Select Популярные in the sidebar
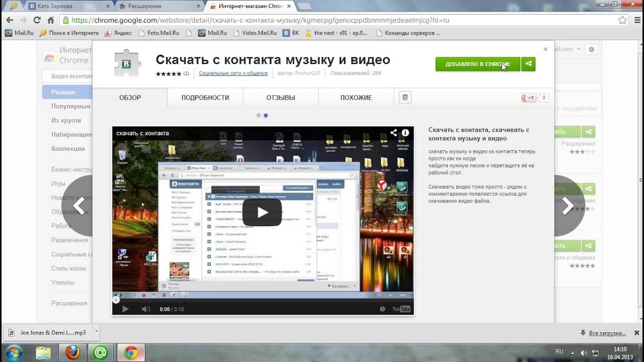The image size is (644, 362). coord(71,106)
